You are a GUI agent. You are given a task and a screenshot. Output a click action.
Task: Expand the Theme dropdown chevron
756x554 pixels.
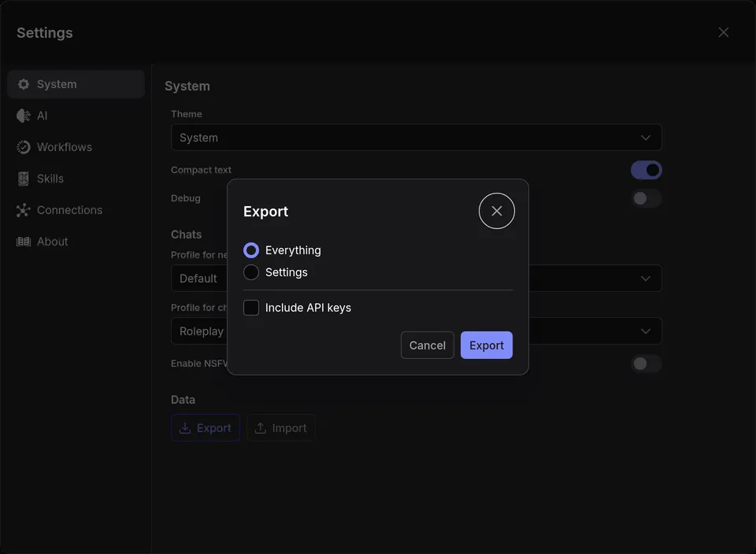pyautogui.click(x=646, y=138)
